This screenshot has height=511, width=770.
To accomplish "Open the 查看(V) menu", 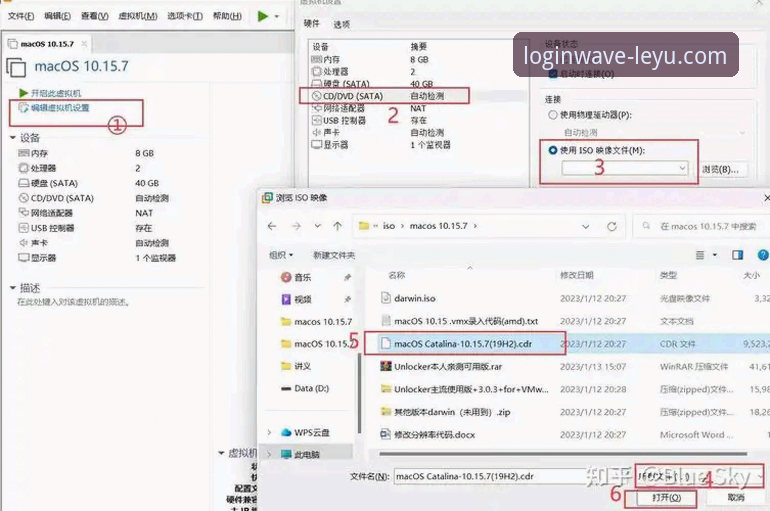I will pos(94,16).
